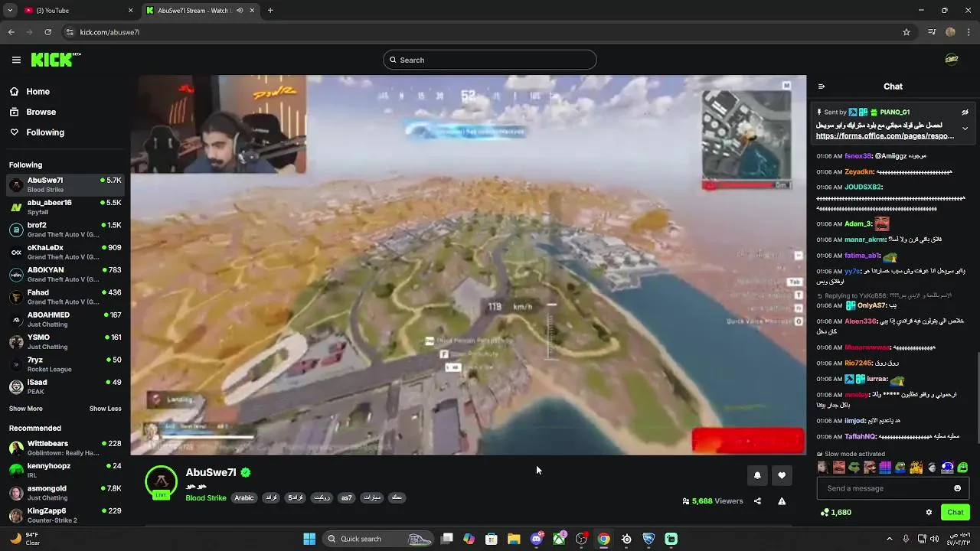980x551 pixels.
Task: Open ABOKYAN channel in sidebar
Action: point(65,275)
